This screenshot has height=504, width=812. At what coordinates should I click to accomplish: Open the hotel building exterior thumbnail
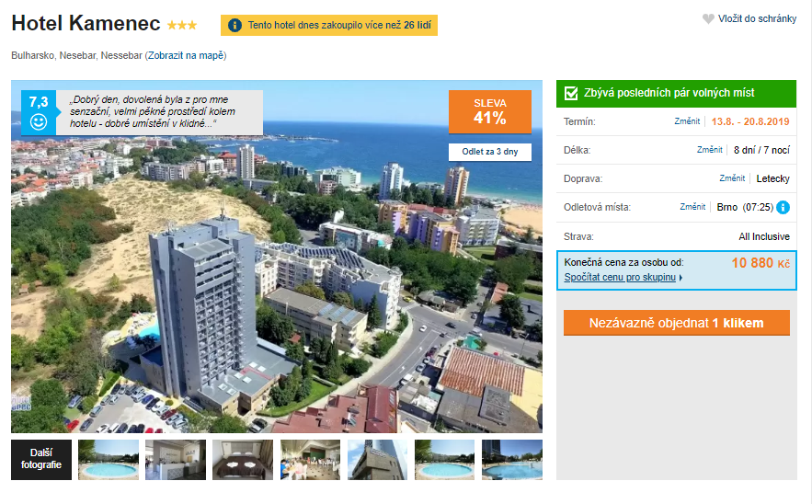[378, 459]
